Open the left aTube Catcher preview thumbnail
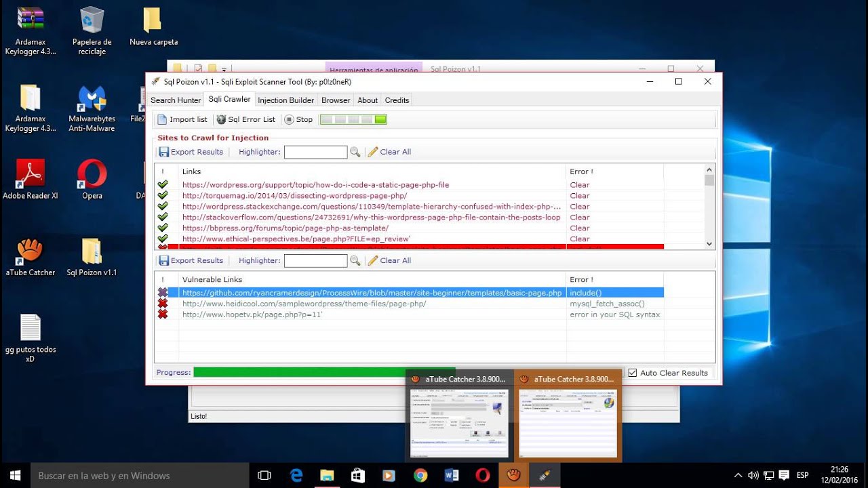Screen dimensions: 868x488 [x=459, y=415]
